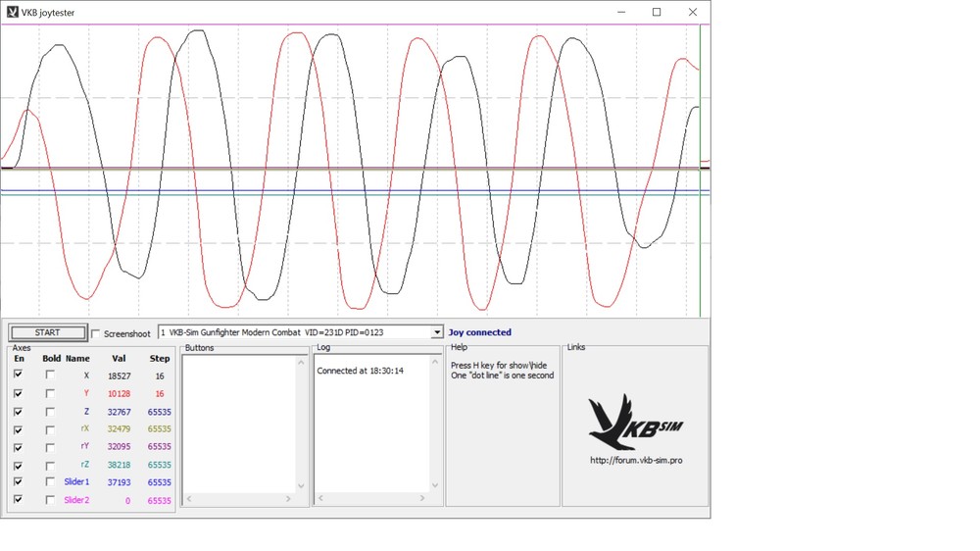Open the forum.vkb-sim.pro link
Viewport: 980px width, 551px height.
pyautogui.click(x=636, y=461)
